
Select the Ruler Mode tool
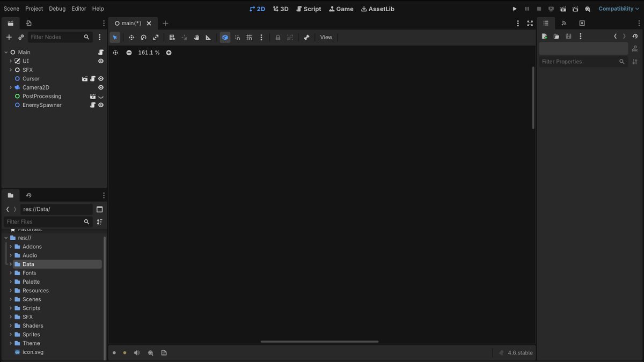point(208,38)
